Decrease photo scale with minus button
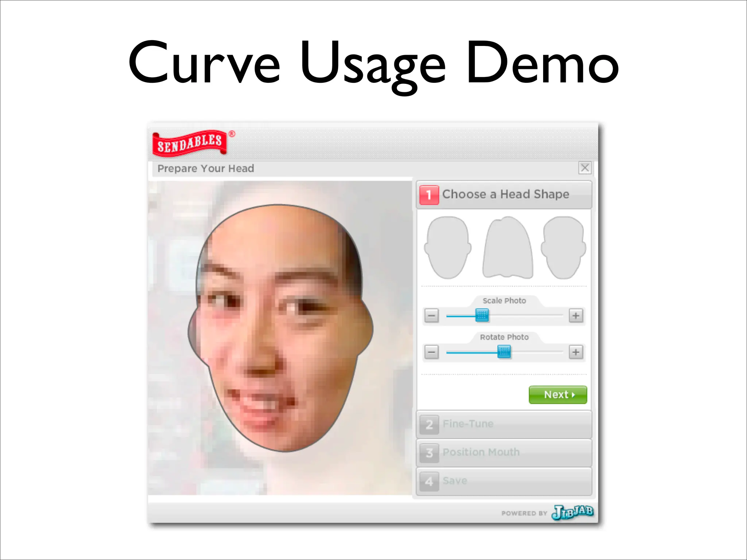The height and width of the screenshot is (560, 747). click(x=431, y=315)
